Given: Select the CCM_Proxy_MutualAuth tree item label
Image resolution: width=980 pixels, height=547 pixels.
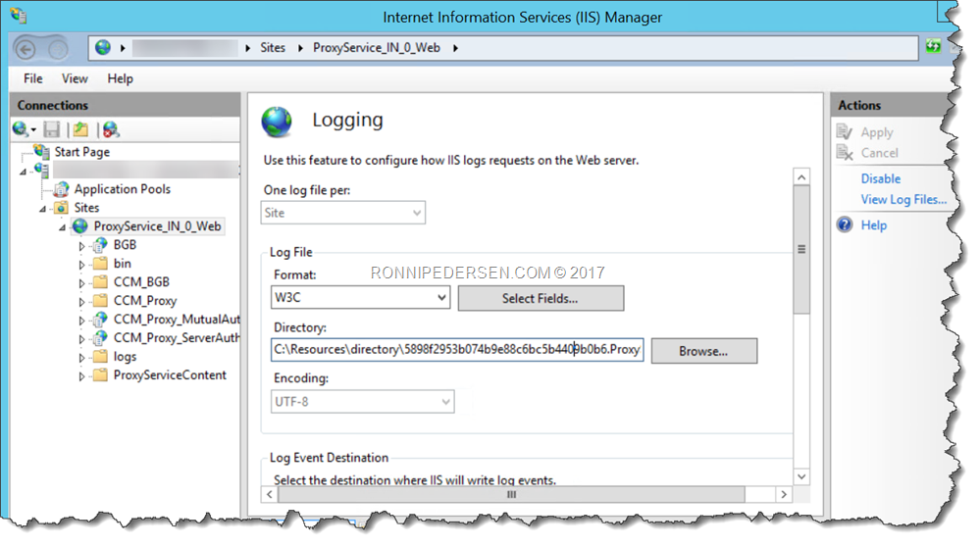Looking at the screenshot, I should coord(177,320).
